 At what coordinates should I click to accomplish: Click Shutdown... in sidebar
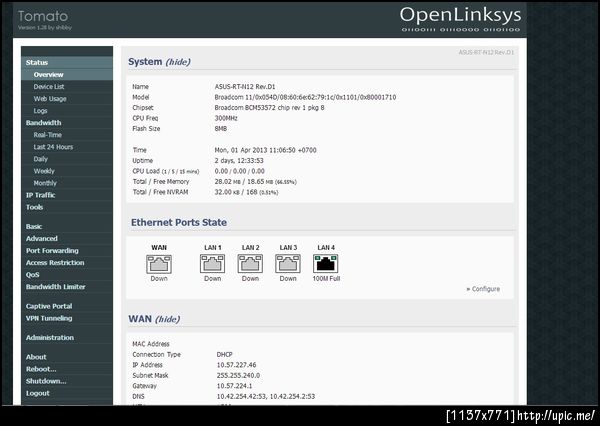(x=46, y=381)
